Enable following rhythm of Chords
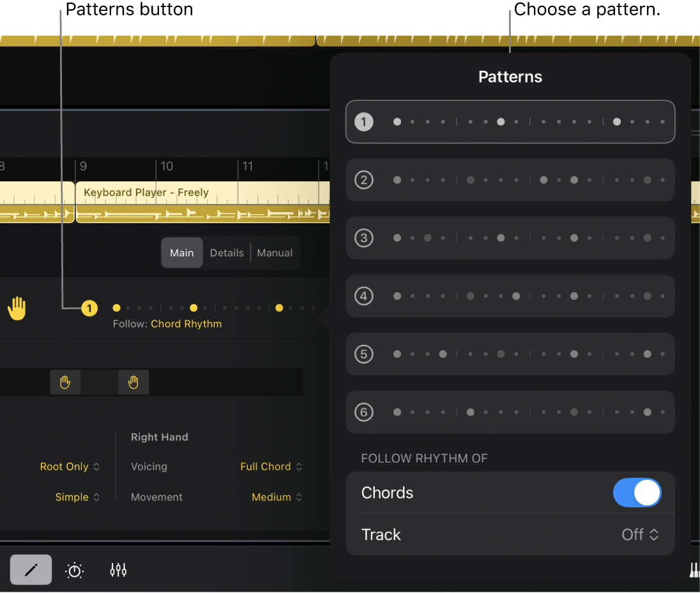This screenshot has height=593, width=700. (637, 492)
